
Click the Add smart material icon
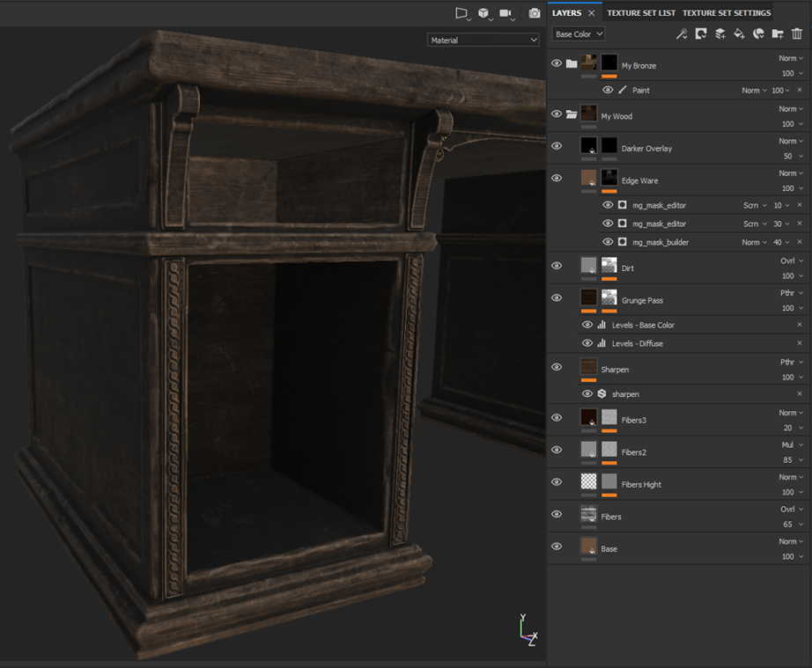(x=758, y=34)
